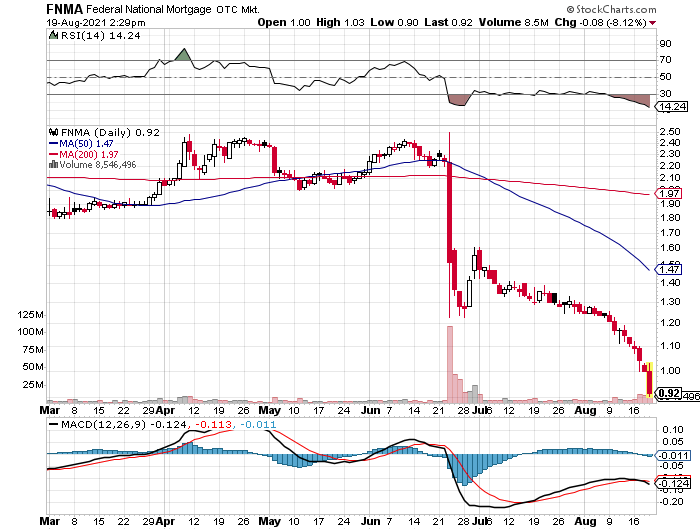700x530 pixels.
Task: Click the MACD signal value -0.113
Action: pyautogui.click(x=215, y=425)
